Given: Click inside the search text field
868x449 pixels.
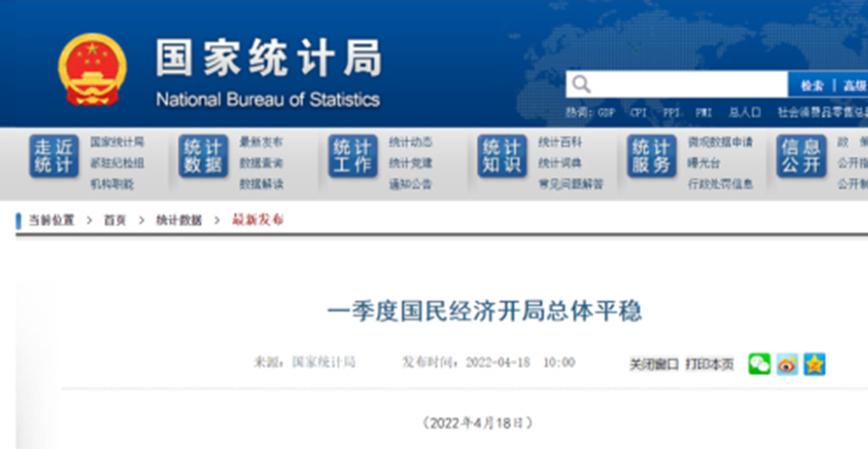Looking at the screenshot, I should (x=689, y=84).
